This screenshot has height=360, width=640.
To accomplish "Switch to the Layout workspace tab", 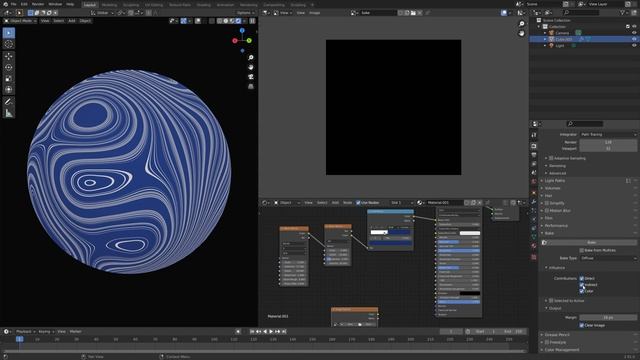I will pyautogui.click(x=89, y=4).
